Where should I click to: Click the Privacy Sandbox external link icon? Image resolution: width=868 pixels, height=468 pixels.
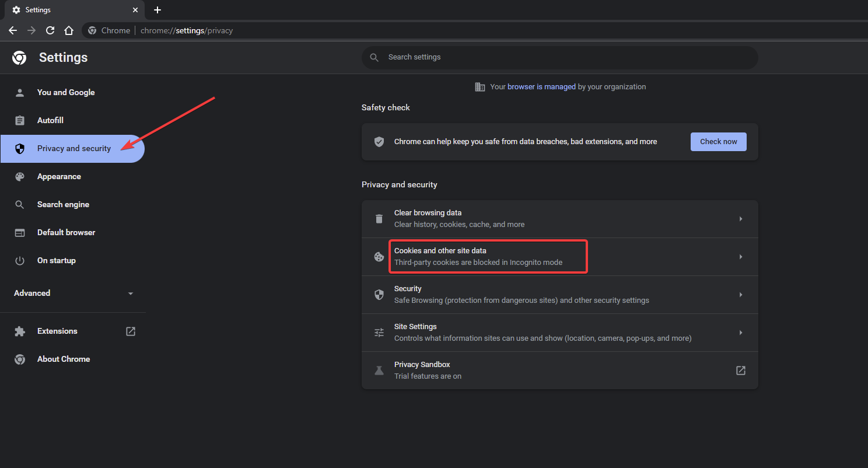pyautogui.click(x=741, y=371)
